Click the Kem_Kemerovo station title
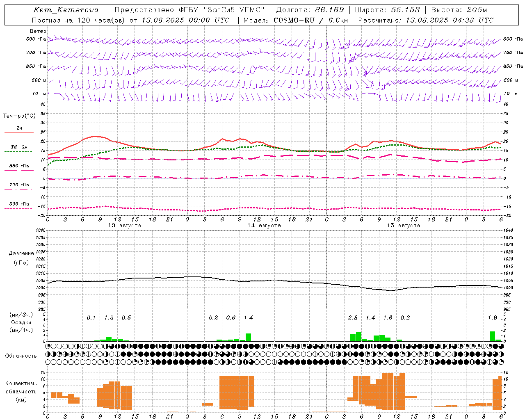The width and height of the screenshot is (525, 420). click(x=66, y=10)
